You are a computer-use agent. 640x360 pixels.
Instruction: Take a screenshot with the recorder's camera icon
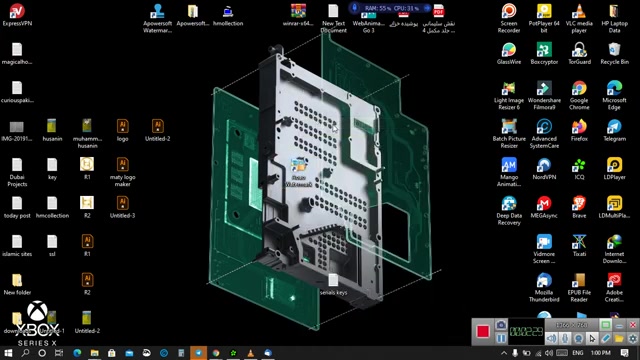(x=501, y=325)
